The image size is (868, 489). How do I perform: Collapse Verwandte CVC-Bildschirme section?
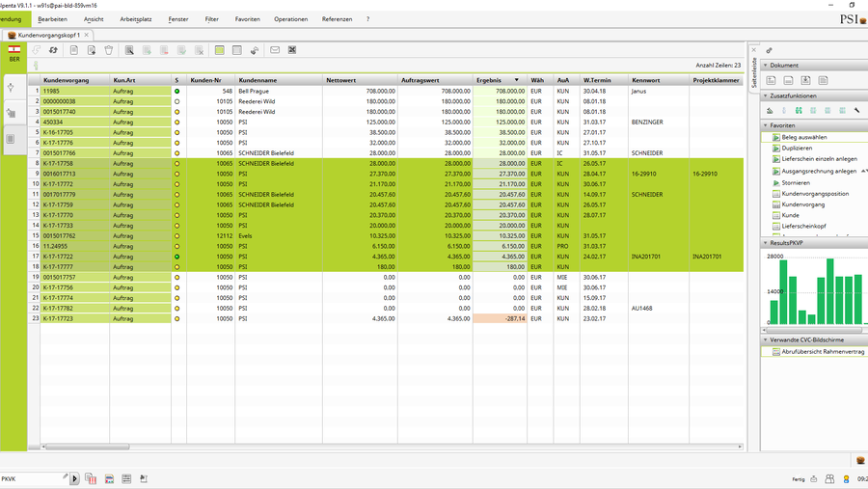[x=766, y=340]
